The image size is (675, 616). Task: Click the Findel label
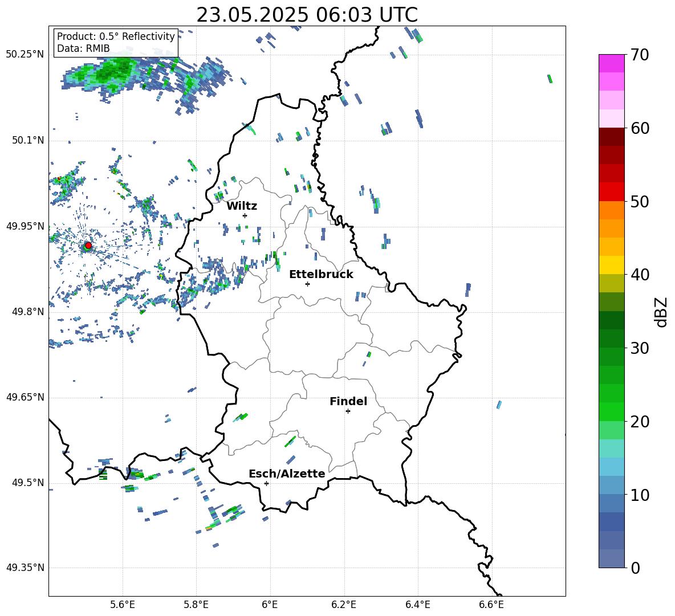348,401
